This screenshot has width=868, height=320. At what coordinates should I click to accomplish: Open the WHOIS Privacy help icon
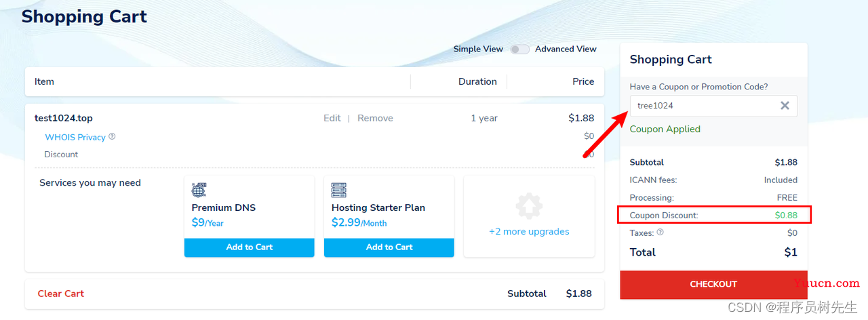112,136
